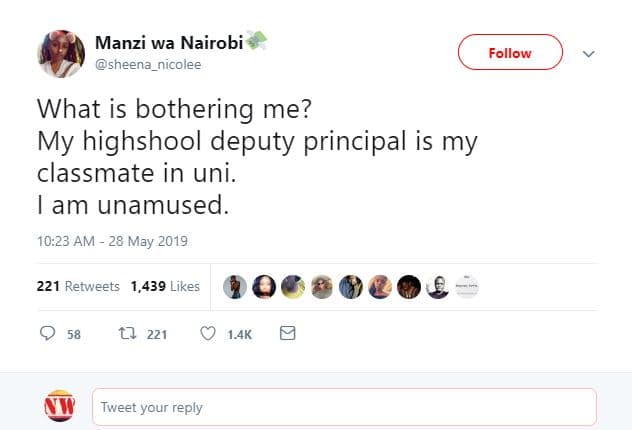This screenshot has height=430, width=632.
Task: Open the fifth liker avatar
Action: 349,286
